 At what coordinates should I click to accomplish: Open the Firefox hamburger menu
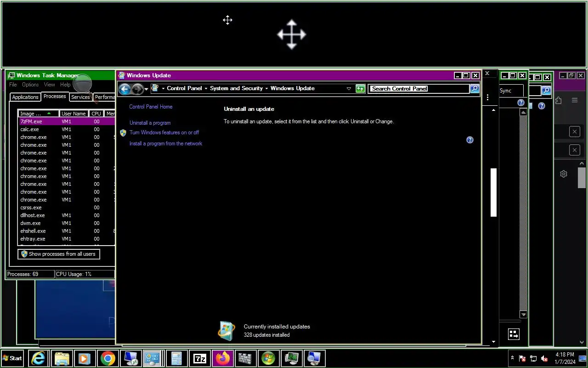pos(575,100)
